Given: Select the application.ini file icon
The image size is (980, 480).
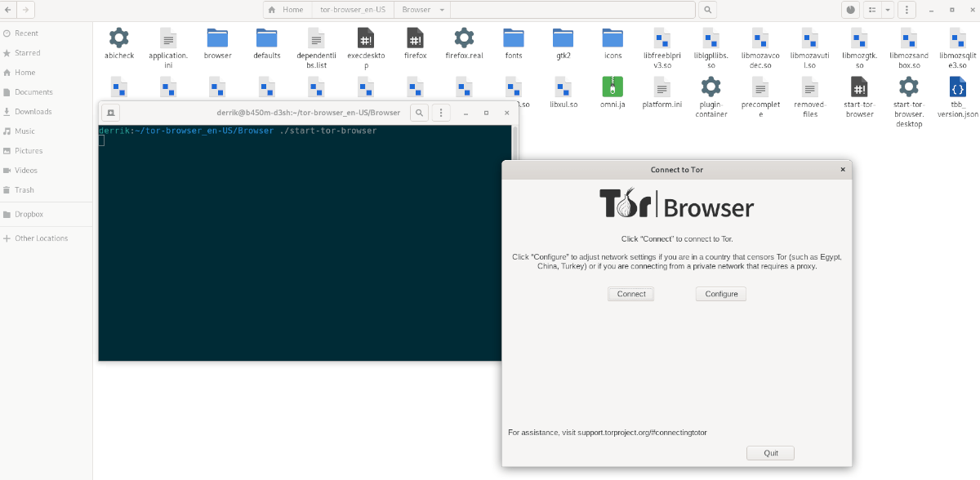Looking at the screenshot, I should click(168, 38).
